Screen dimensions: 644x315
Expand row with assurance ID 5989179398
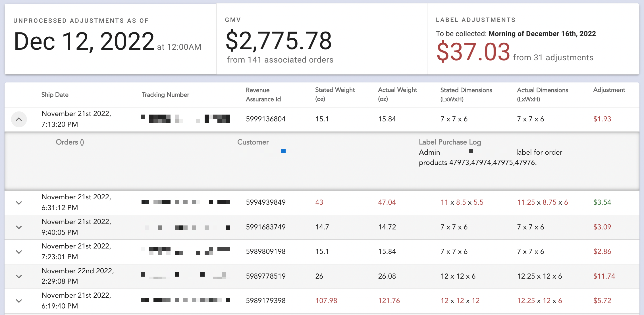19,301
